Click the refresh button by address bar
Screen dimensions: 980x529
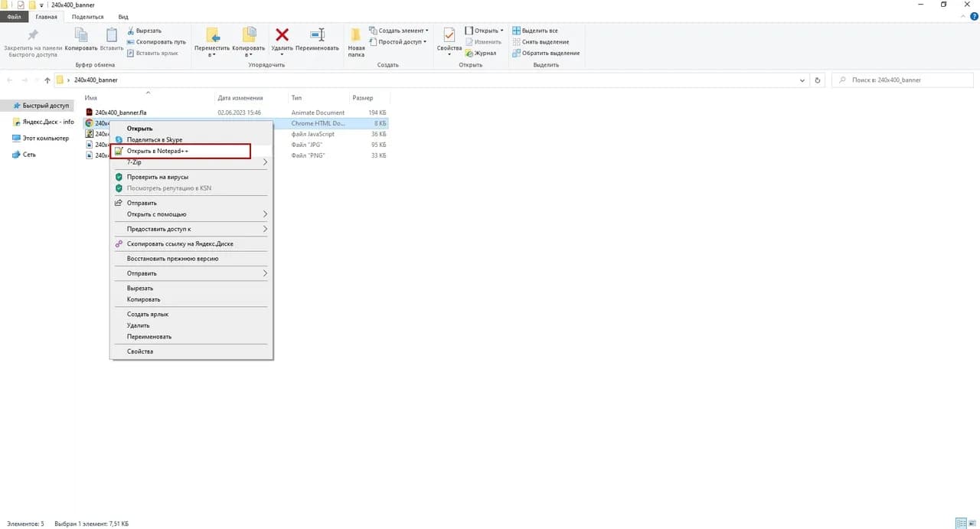click(818, 80)
